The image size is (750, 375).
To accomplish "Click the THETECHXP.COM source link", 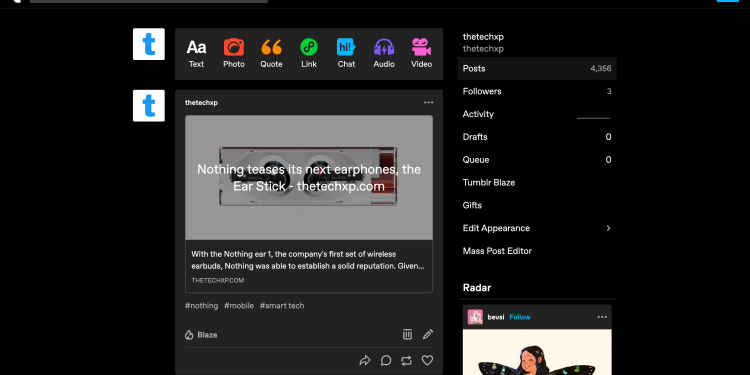I will point(218,280).
